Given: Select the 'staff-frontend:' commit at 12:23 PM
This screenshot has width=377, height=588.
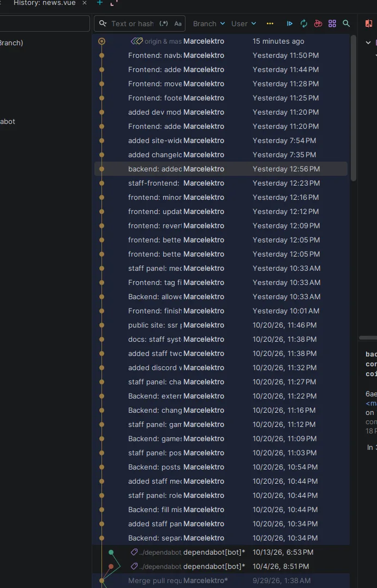Looking at the screenshot, I should click(221, 183).
